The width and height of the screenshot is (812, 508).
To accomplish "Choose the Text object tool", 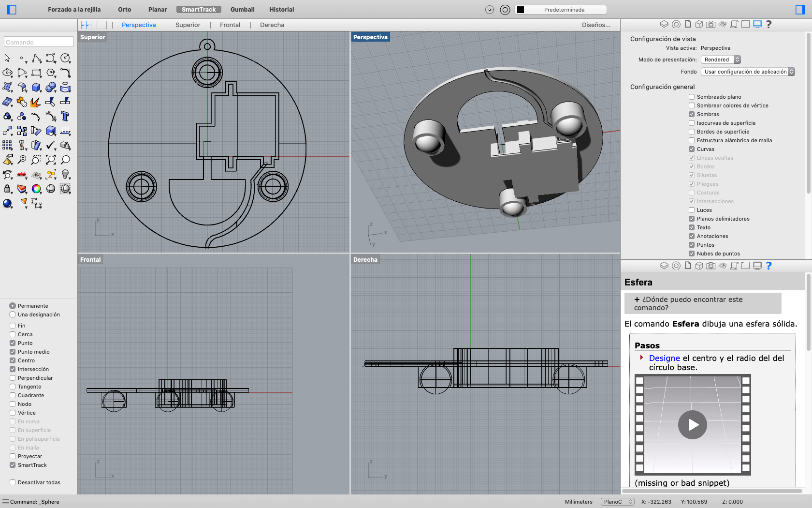I will tap(65, 116).
